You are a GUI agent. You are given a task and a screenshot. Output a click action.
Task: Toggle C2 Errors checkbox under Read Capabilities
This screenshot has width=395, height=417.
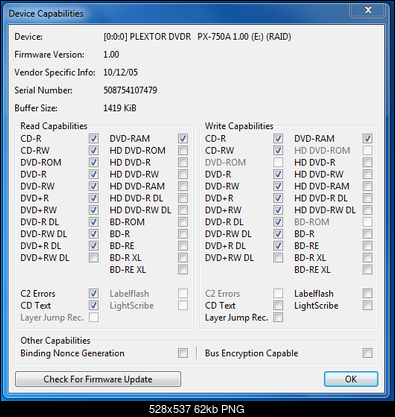[94, 293]
